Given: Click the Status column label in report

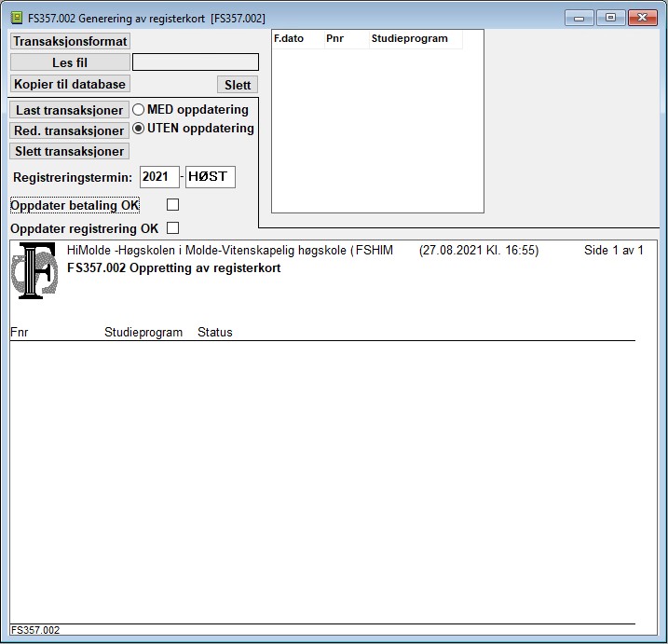Looking at the screenshot, I should pos(215,332).
